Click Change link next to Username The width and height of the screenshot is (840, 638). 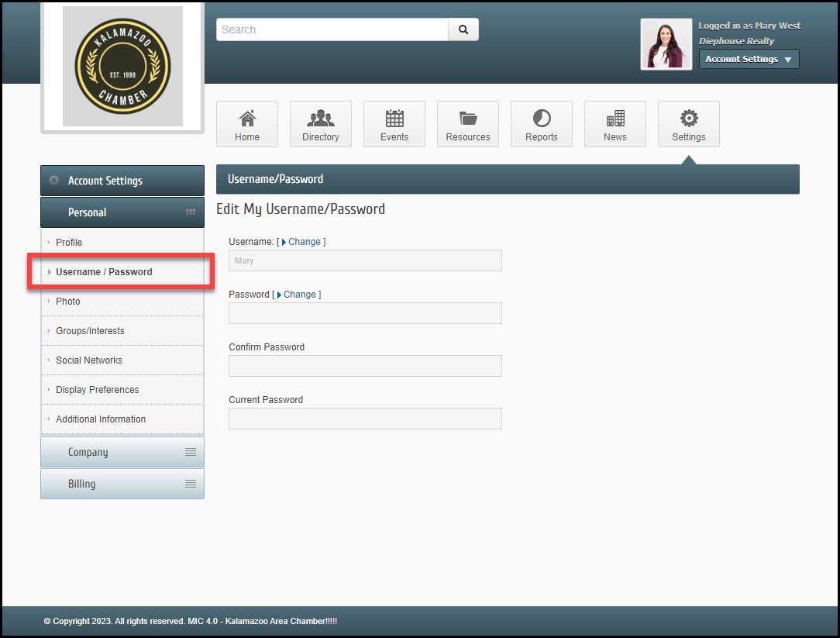click(304, 242)
